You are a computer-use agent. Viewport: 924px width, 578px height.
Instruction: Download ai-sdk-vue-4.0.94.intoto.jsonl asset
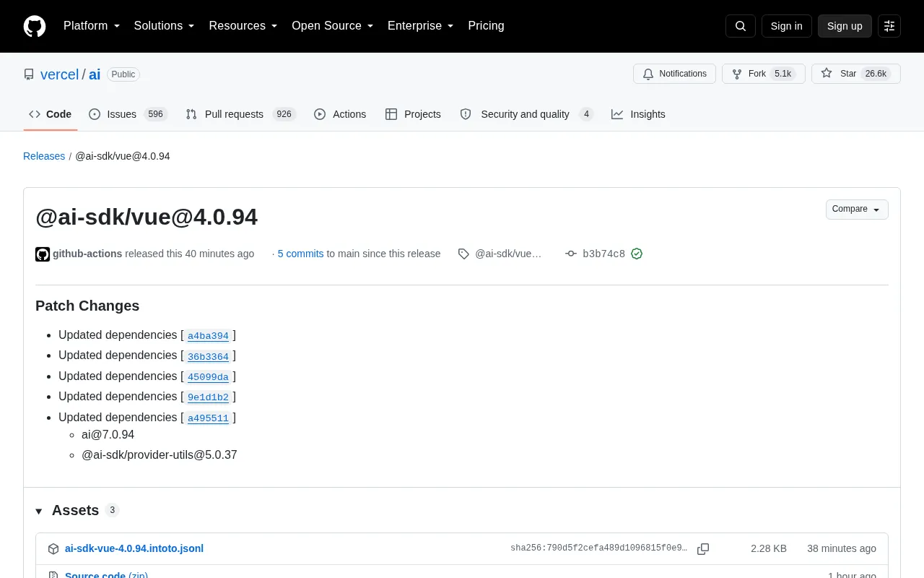[x=134, y=548]
